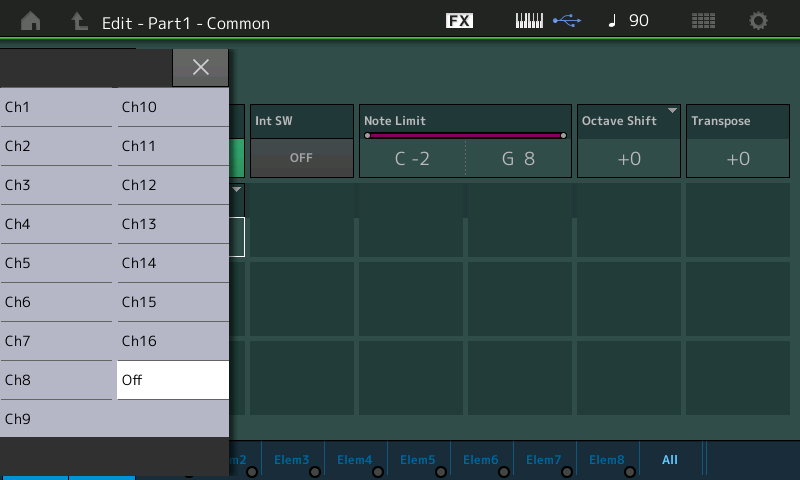Switch to the All elements tab

point(670,460)
